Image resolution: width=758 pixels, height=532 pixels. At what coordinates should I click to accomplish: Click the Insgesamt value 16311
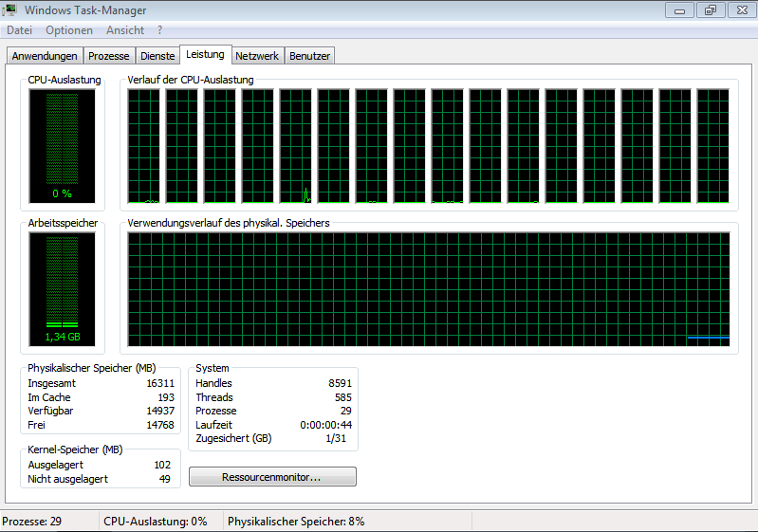[160, 383]
